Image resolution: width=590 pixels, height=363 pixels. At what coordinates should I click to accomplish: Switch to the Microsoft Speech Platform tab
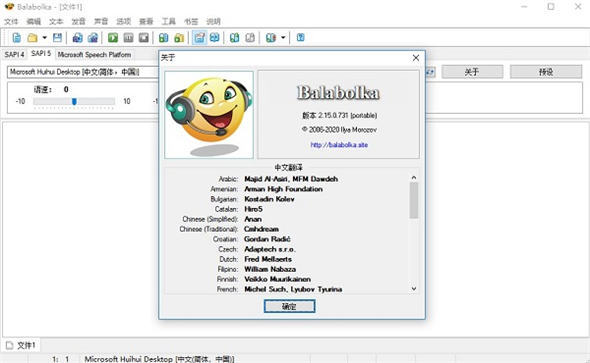pyautogui.click(x=94, y=55)
